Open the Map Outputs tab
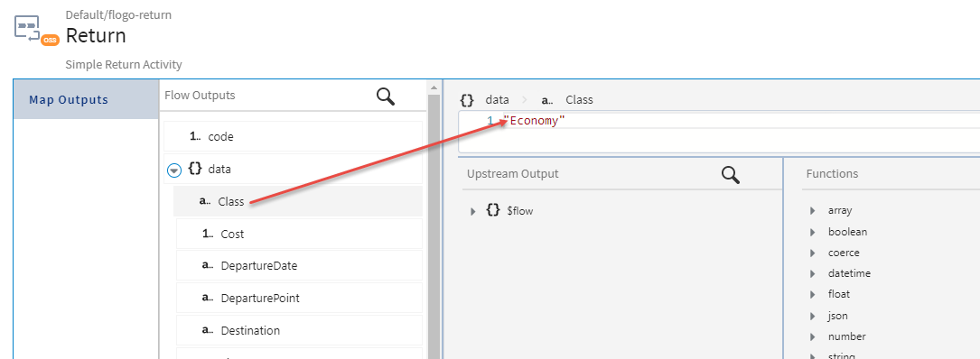This screenshot has width=980, height=359. click(x=86, y=100)
